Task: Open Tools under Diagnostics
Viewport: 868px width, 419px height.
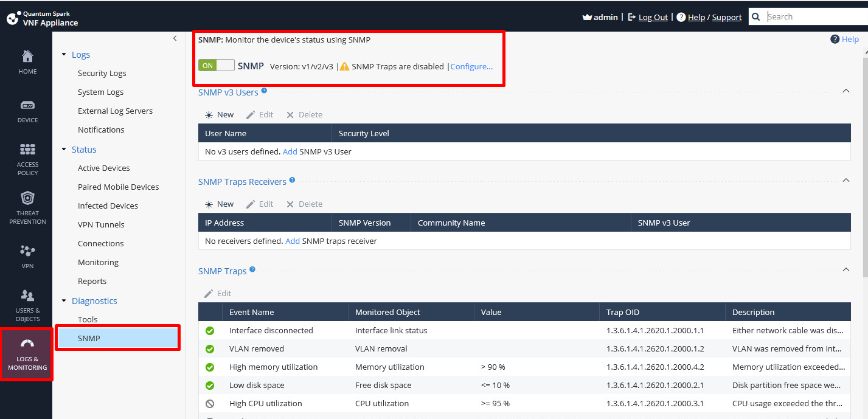Action: 88,320
